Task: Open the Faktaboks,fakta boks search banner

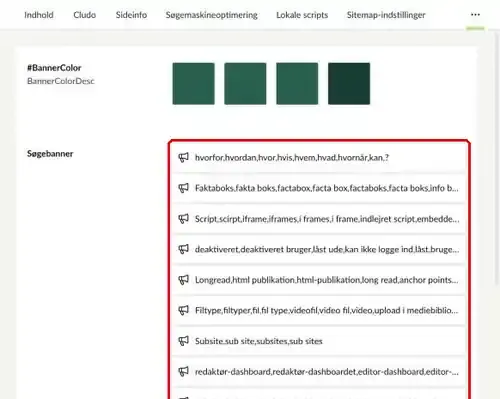Action: pos(319,188)
